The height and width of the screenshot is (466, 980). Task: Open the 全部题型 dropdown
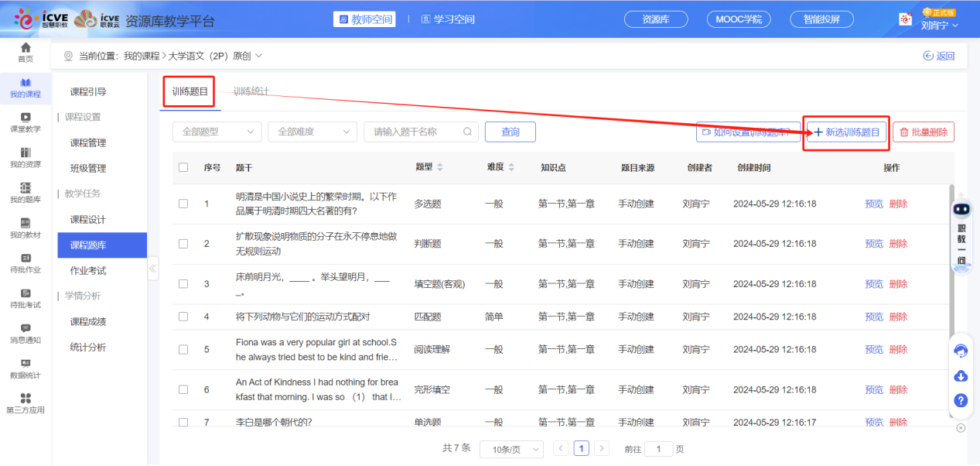tap(217, 132)
